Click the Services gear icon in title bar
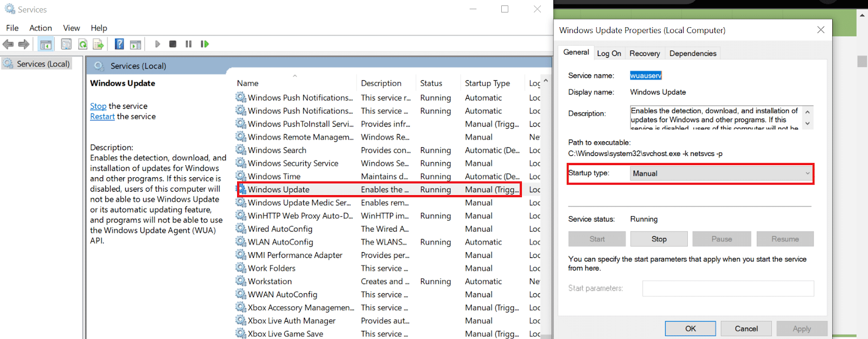The image size is (868, 339). click(x=10, y=9)
